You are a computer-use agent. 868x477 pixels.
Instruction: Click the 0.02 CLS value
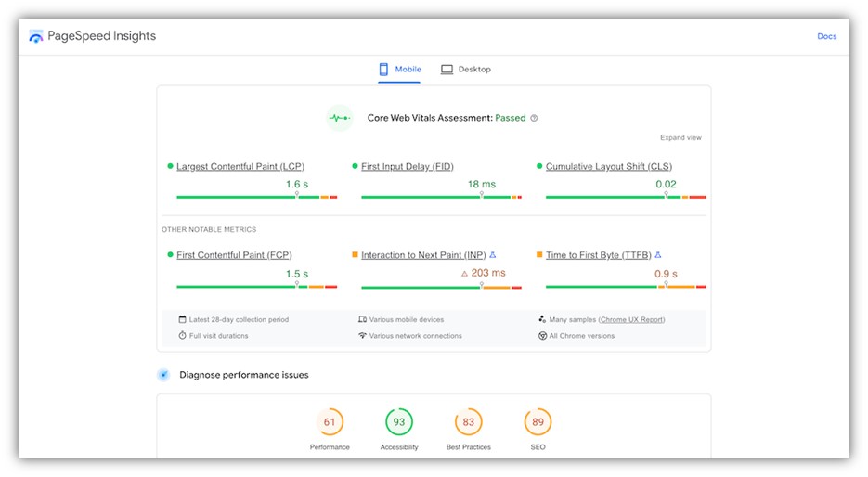(666, 185)
